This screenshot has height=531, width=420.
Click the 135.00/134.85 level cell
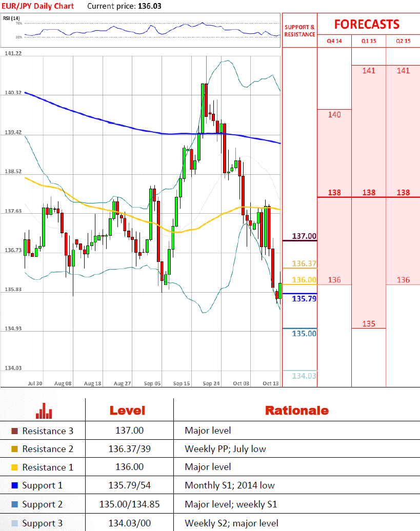pyautogui.click(x=129, y=504)
